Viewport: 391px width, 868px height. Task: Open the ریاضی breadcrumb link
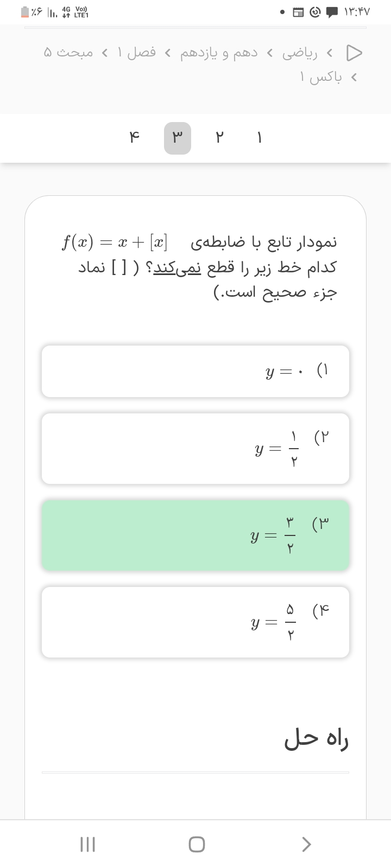coord(300,53)
